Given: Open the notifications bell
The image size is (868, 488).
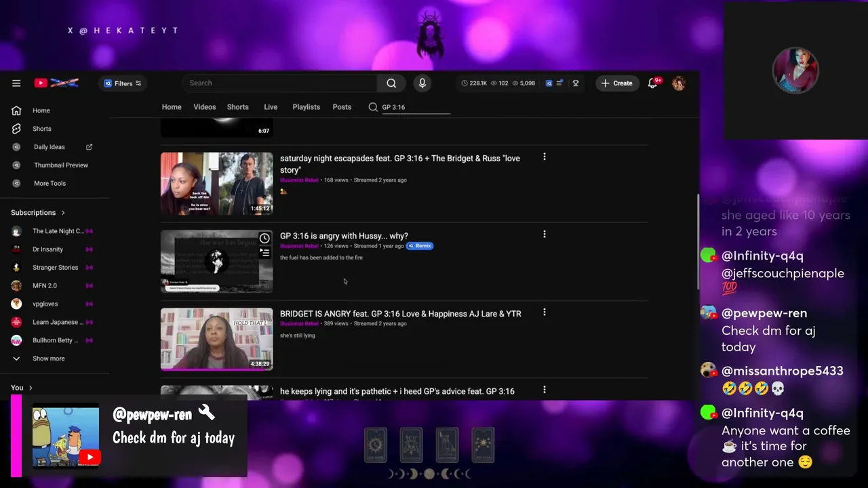Looking at the screenshot, I should point(652,83).
